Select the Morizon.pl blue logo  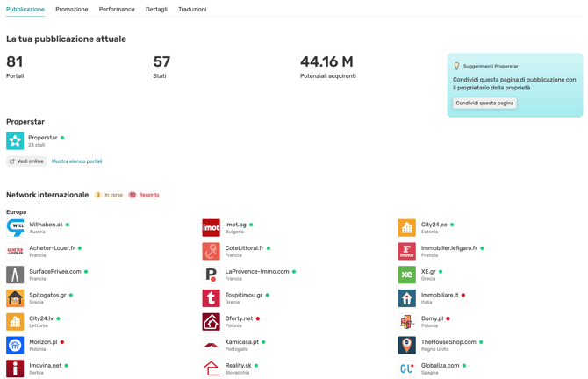click(x=15, y=346)
